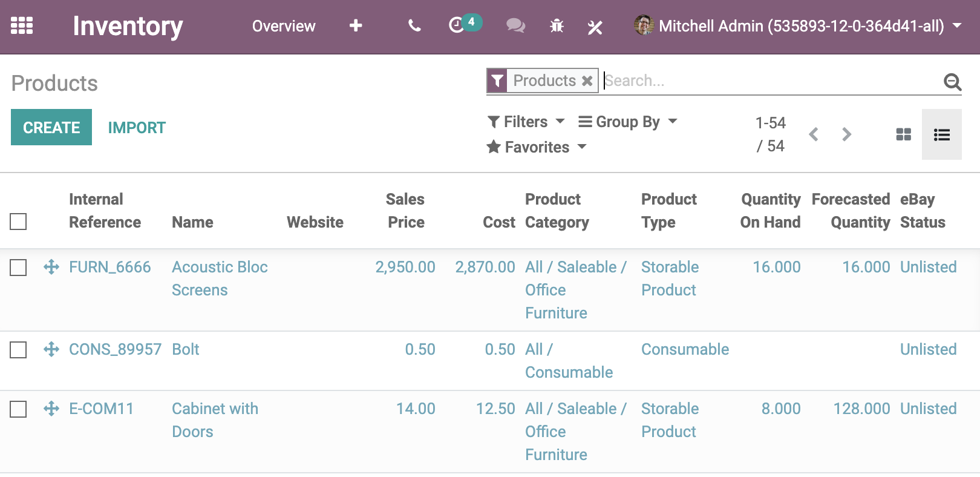Toggle the select-all rows checkbox

(x=18, y=222)
